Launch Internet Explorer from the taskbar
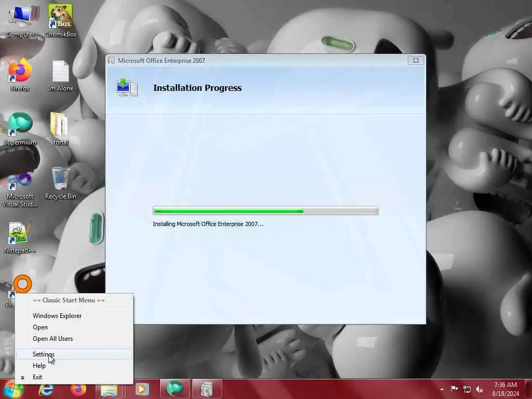The width and height of the screenshot is (532, 399). pos(46,390)
